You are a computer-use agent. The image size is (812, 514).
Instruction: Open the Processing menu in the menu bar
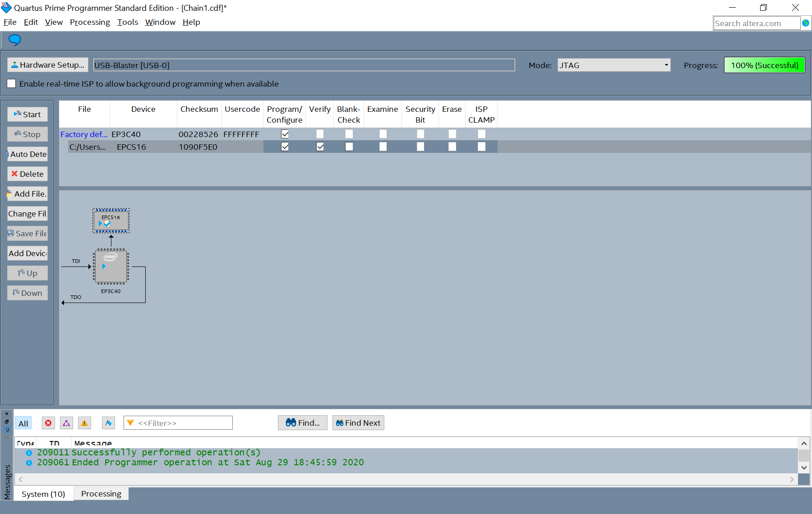point(90,22)
